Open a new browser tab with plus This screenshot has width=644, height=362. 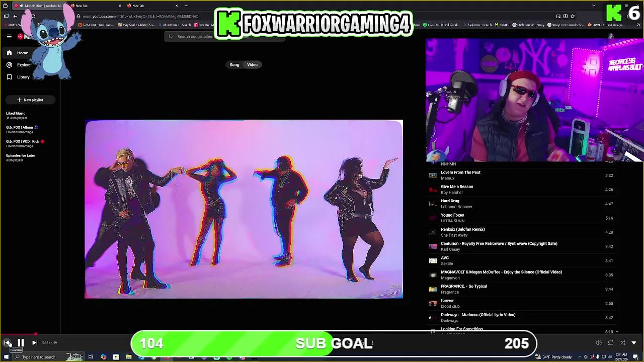186,6
